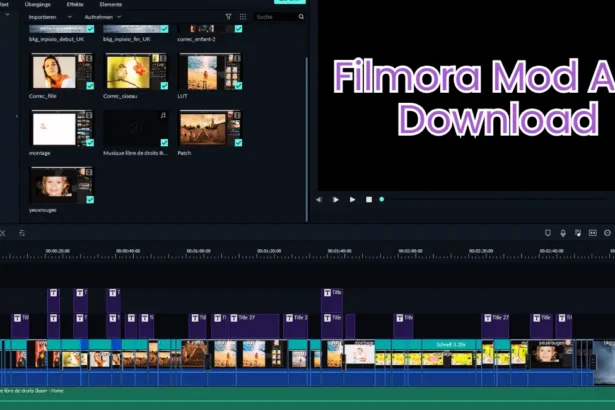Toggle checkmark on Patch thumbnail
The image size is (615, 410).
point(238,143)
